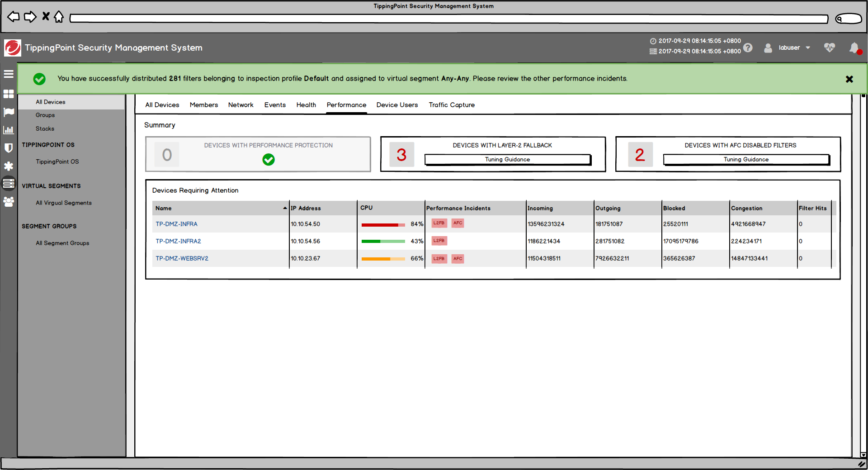Open the TP-DMZ-INFRA device link
Screen dimensions: 868x470
coord(177,224)
